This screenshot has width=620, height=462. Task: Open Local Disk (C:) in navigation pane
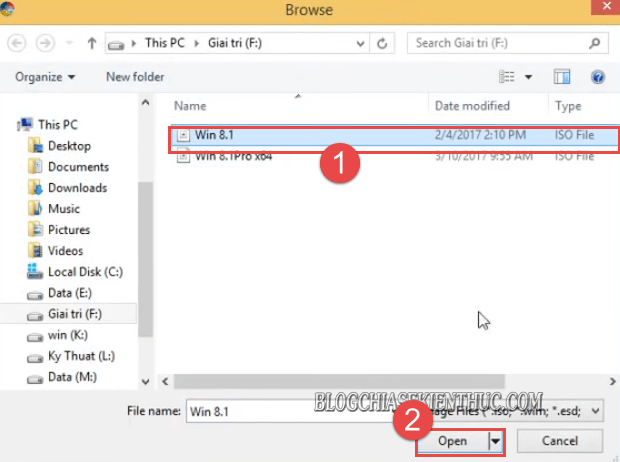[85, 272]
